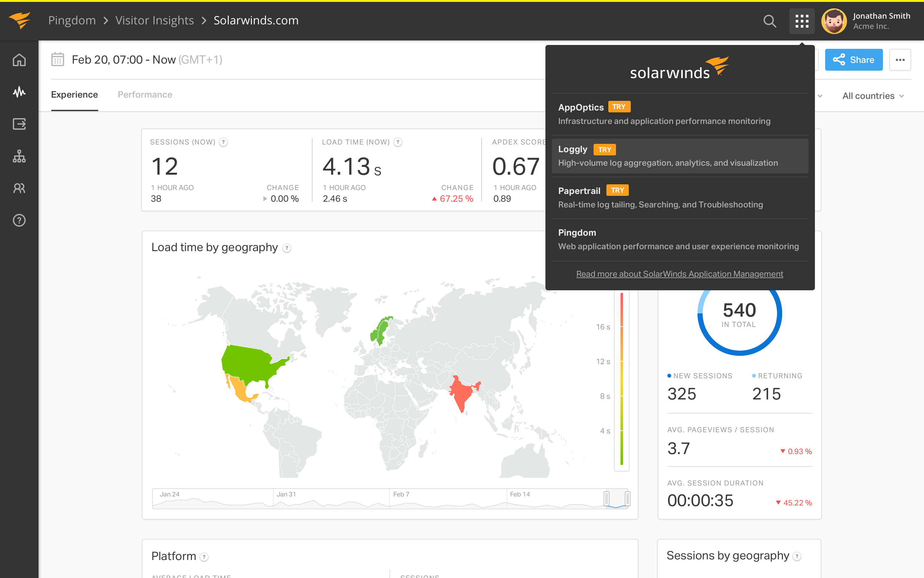The height and width of the screenshot is (578, 924).
Task: Click the SolarWinds logo in top bar
Action: [20, 20]
